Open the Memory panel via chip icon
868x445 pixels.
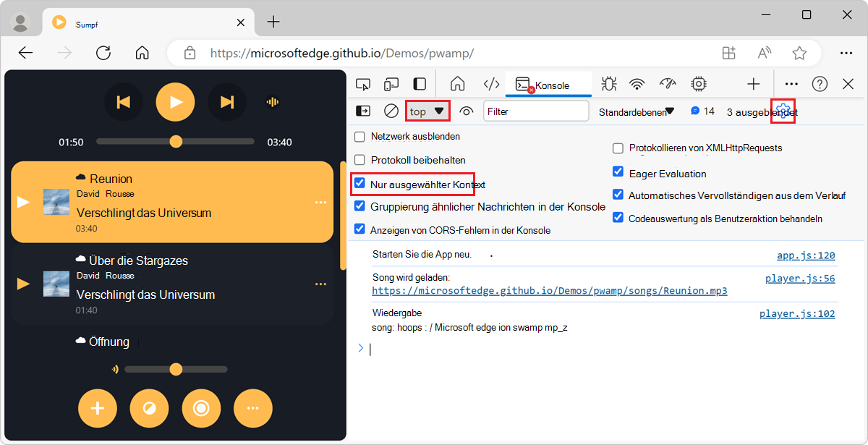[x=697, y=84]
